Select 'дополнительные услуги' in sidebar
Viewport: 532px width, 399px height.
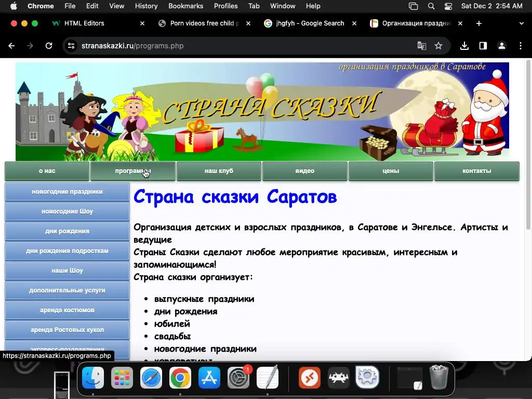(x=67, y=290)
